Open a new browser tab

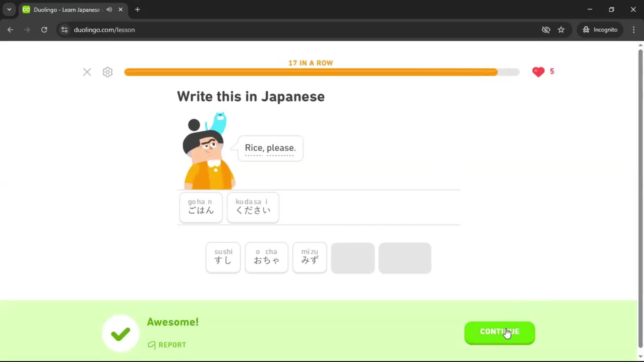click(x=137, y=9)
